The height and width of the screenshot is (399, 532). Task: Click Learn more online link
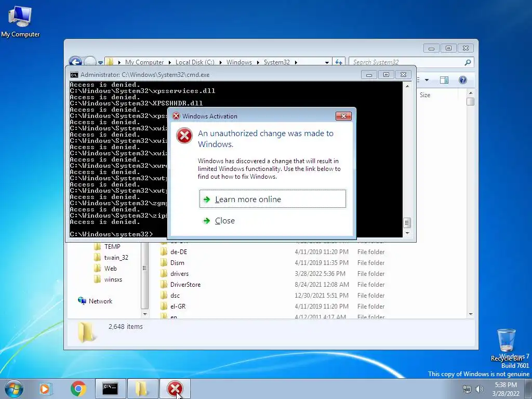pos(272,199)
